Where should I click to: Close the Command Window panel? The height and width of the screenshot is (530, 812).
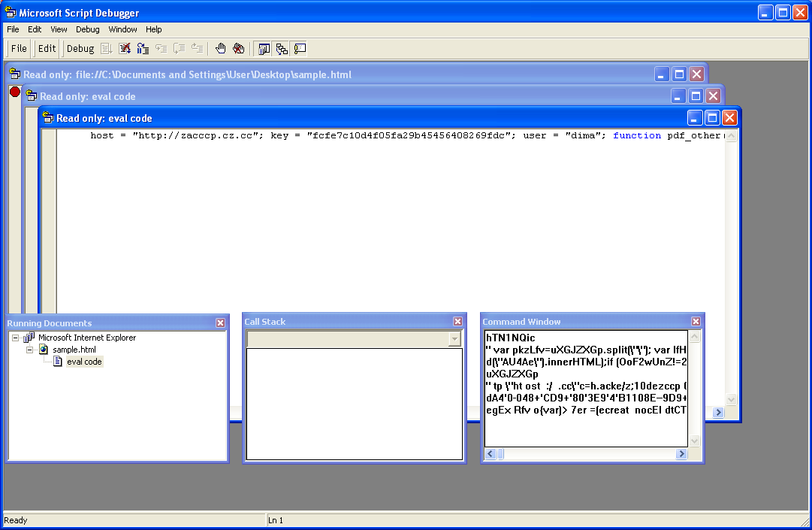(x=696, y=322)
